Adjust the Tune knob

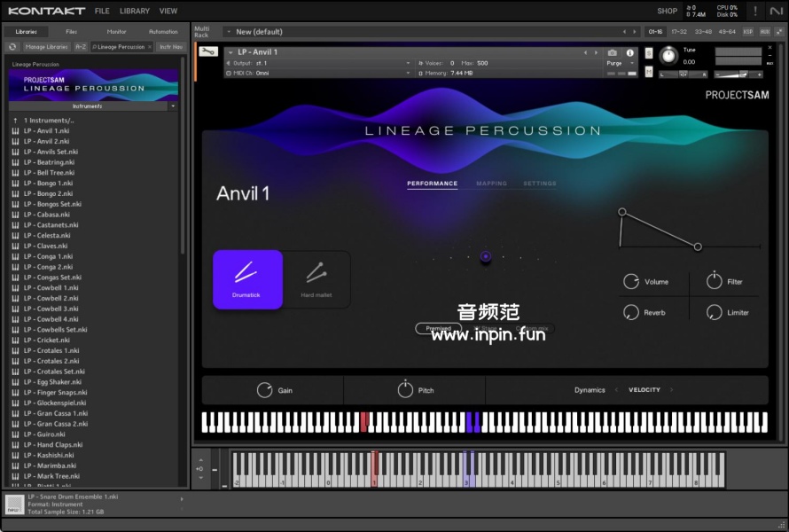coord(668,55)
